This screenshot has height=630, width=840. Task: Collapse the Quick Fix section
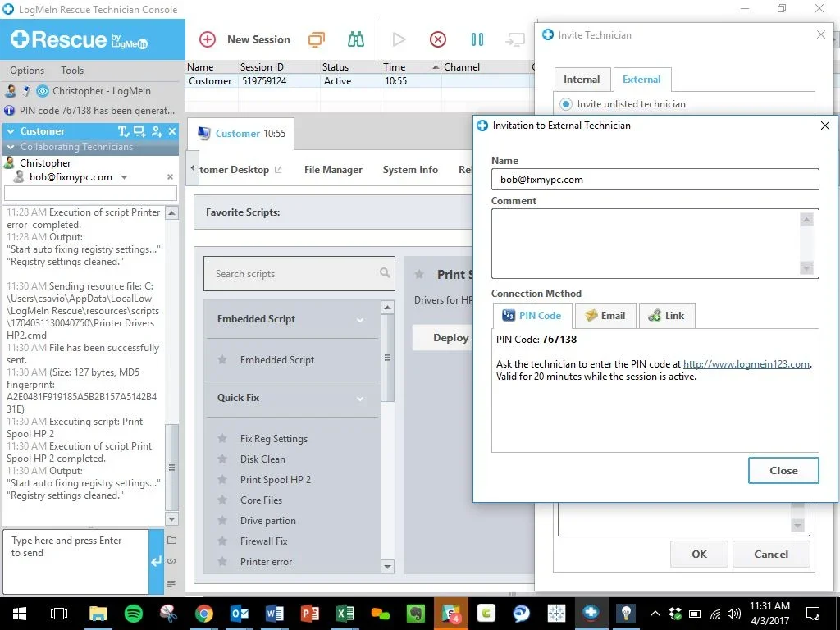point(359,399)
